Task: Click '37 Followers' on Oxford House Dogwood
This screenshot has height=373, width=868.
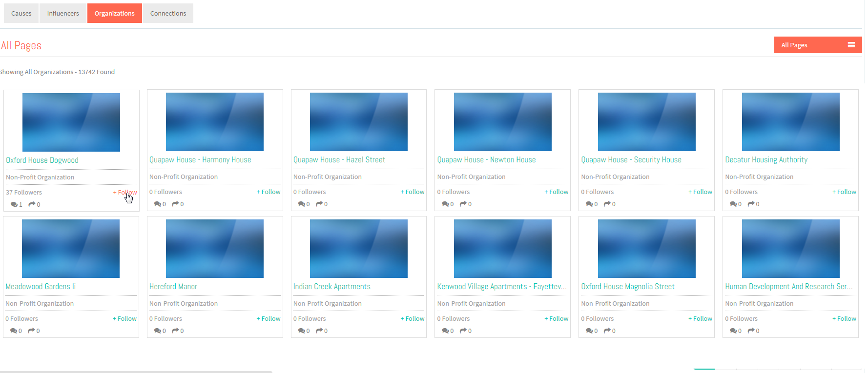Action: [x=24, y=192]
